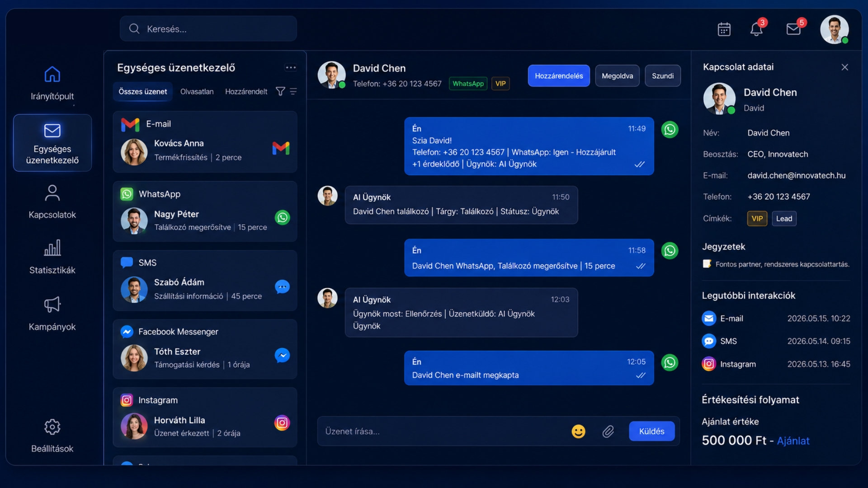The image size is (868, 488).
Task: Click the Szundi snooze button
Action: coord(663,76)
